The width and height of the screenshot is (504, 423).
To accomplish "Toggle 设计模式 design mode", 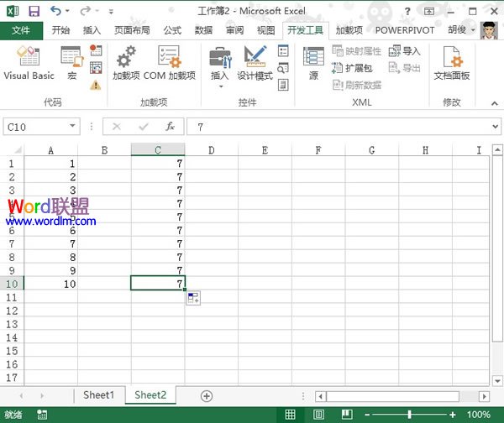I will click(255, 63).
